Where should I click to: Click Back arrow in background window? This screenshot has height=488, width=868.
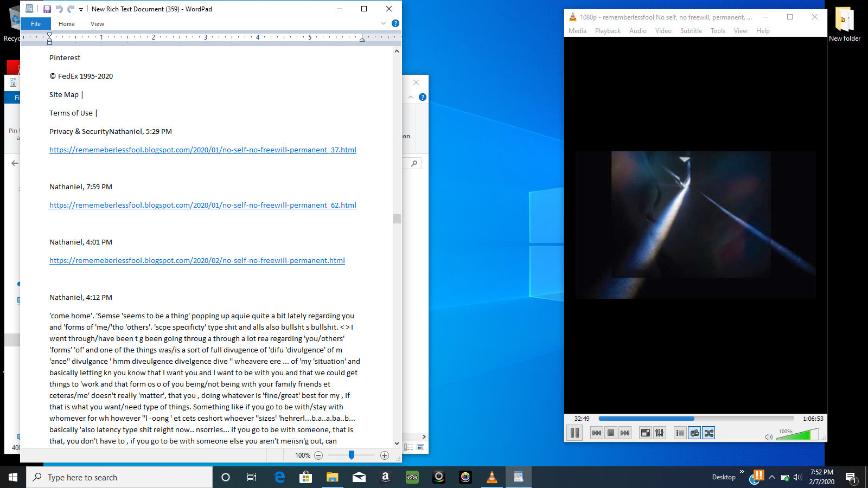[x=15, y=163]
